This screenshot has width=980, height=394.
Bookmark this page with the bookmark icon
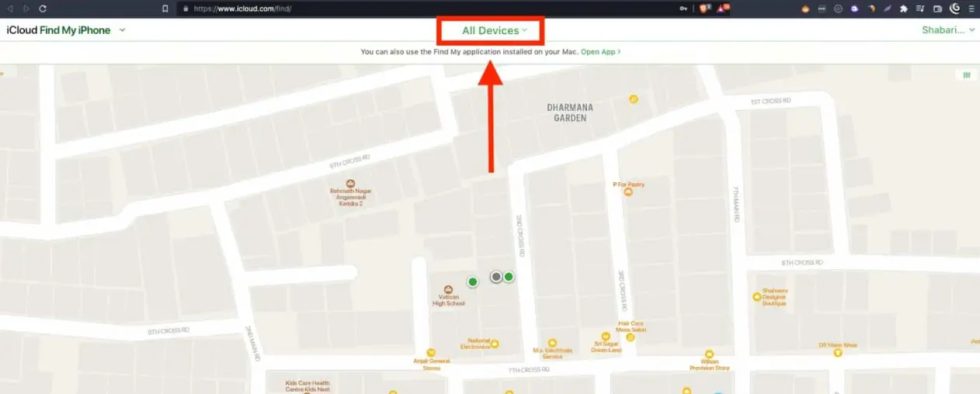[x=165, y=9]
